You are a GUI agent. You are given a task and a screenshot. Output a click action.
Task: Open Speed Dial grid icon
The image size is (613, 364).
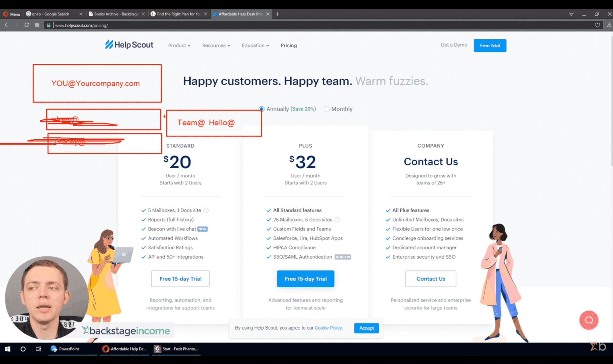[x=37, y=25]
